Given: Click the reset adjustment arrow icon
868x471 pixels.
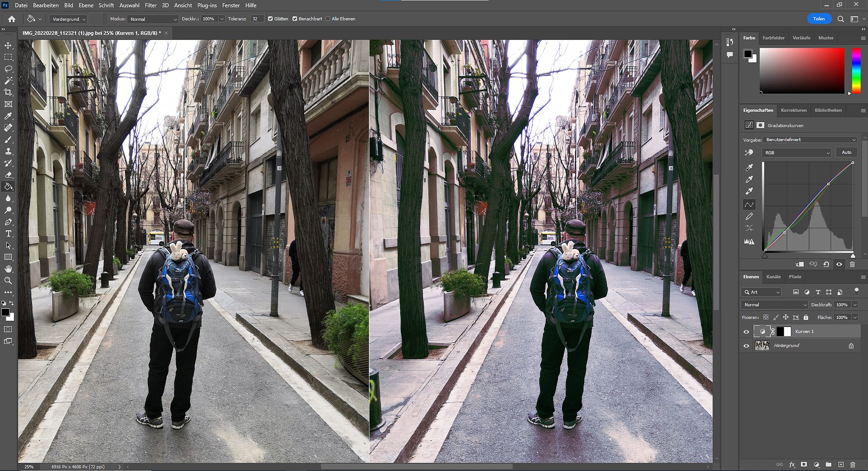Looking at the screenshot, I should click(x=826, y=264).
